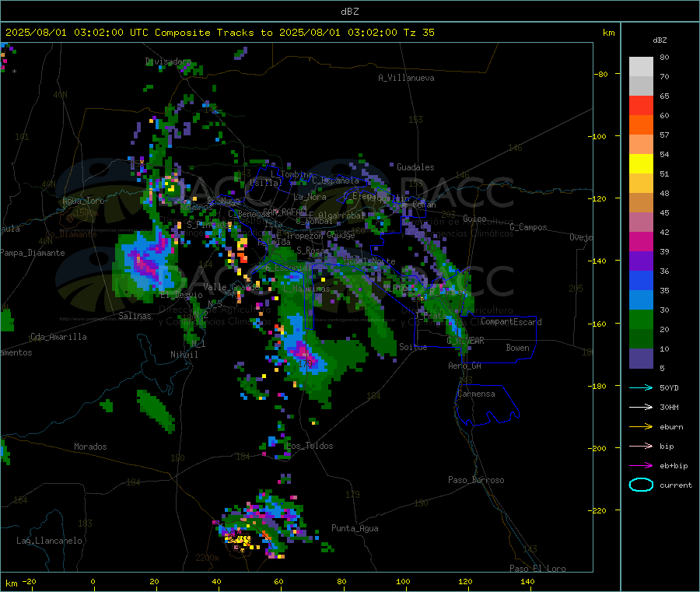Click the -80 km tick on right axis
The width and height of the screenshot is (700, 592).
(x=600, y=74)
